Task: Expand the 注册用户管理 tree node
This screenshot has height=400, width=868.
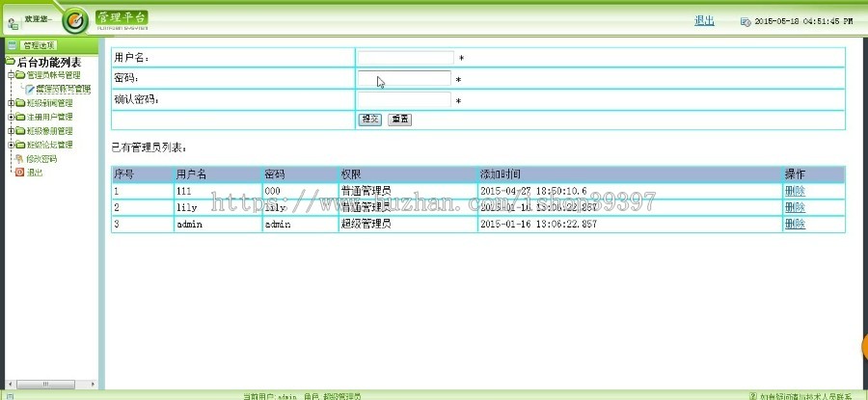Action: [11, 117]
